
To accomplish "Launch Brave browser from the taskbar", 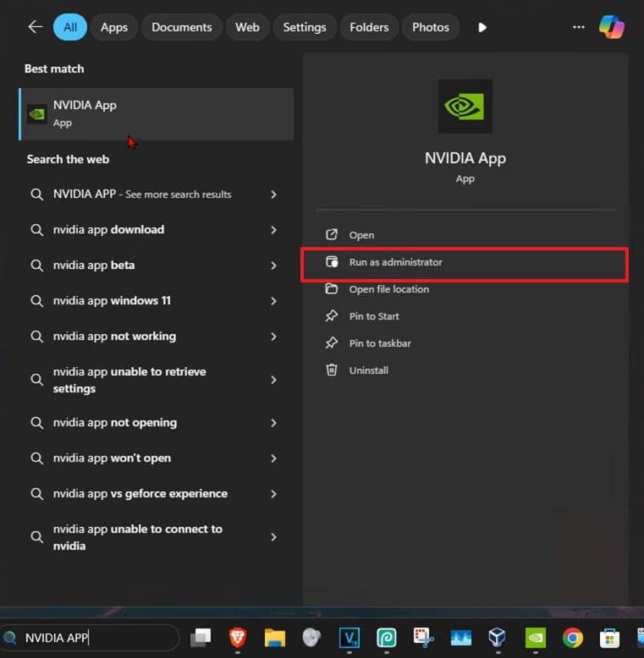I will coord(238,638).
